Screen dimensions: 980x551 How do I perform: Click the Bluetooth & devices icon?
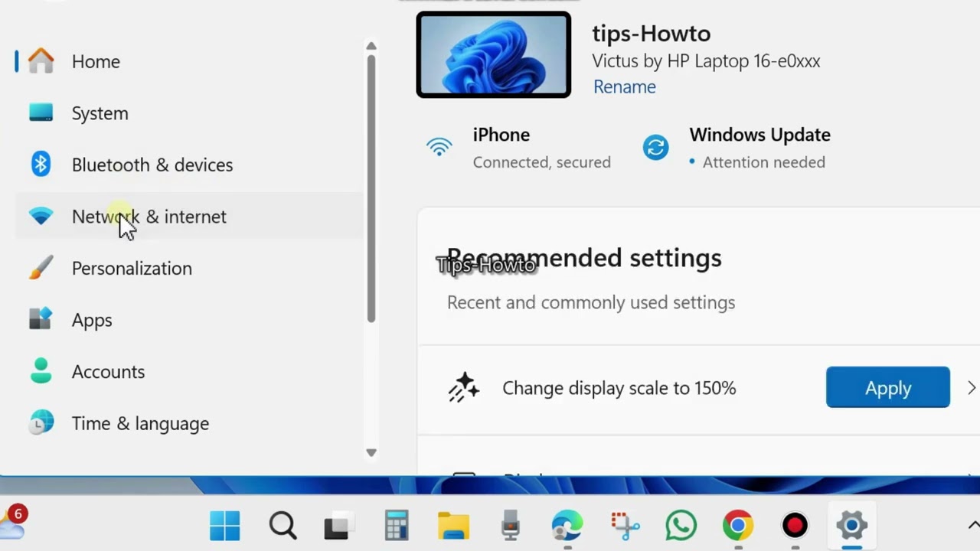click(41, 165)
